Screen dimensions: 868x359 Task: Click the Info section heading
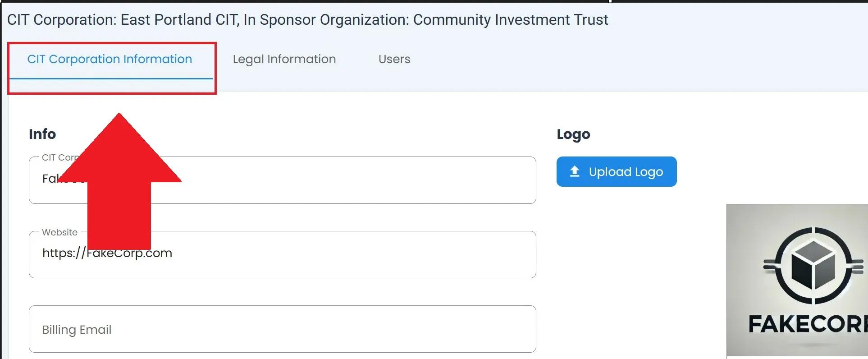pyautogui.click(x=42, y=134)
